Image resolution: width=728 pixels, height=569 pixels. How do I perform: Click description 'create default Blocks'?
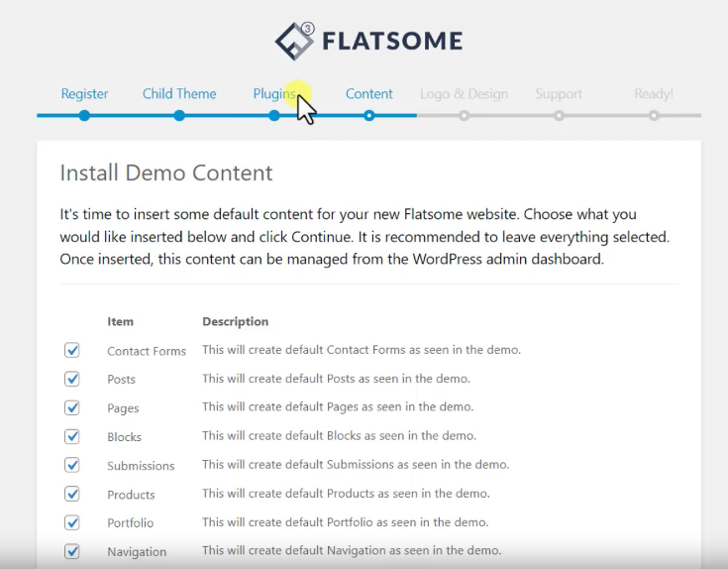339,436
